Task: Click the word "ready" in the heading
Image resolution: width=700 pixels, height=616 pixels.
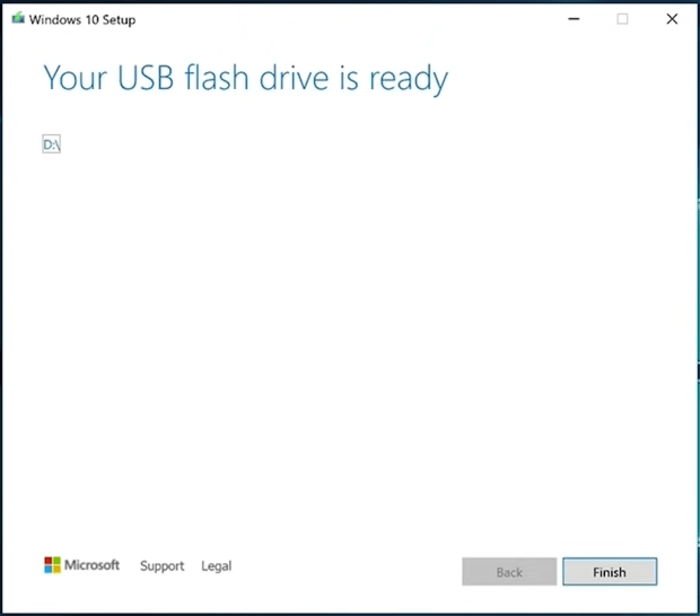Action: (x=408, y=79)
